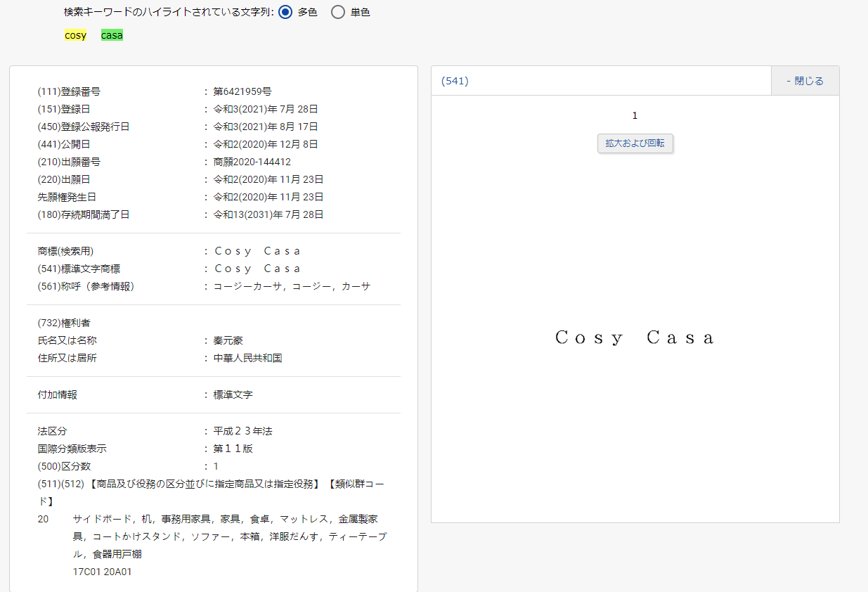
Task: Click the (541) panel header label
Action: tap(455, 81)
